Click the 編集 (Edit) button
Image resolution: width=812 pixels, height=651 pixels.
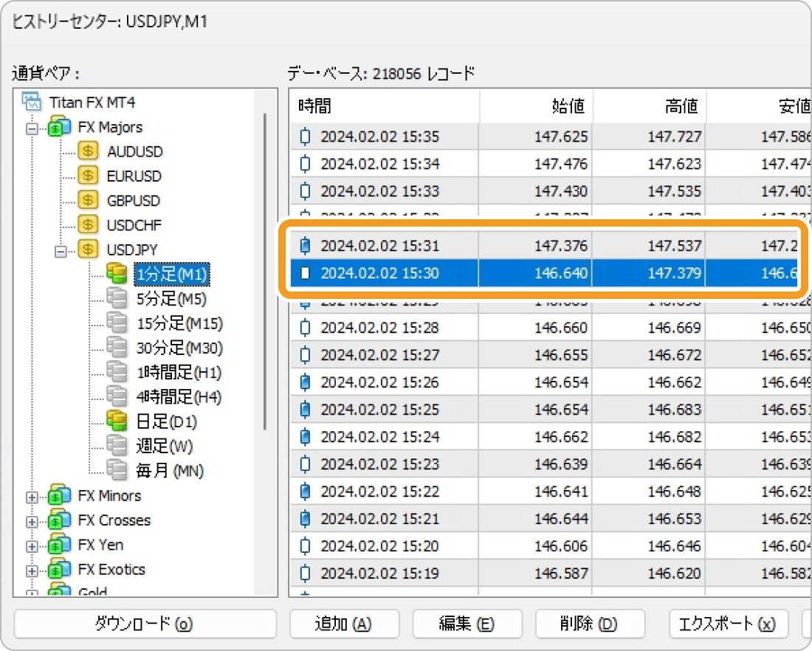click(467, 624)
